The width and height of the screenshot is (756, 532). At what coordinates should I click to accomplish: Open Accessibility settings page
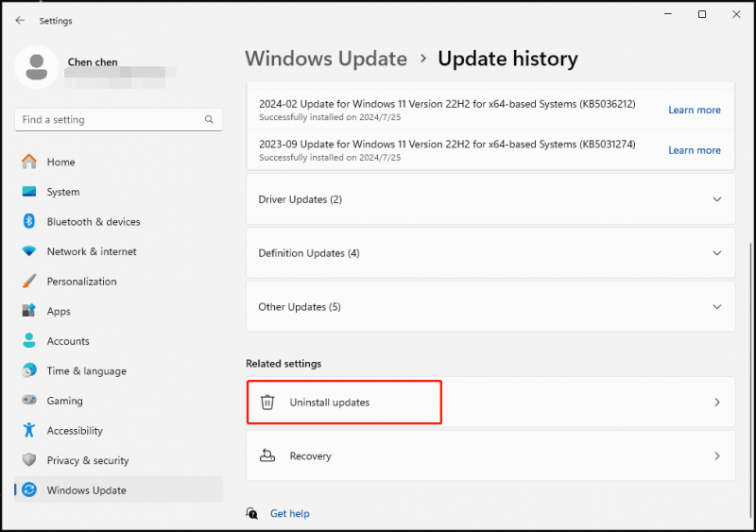click(119, 430)
